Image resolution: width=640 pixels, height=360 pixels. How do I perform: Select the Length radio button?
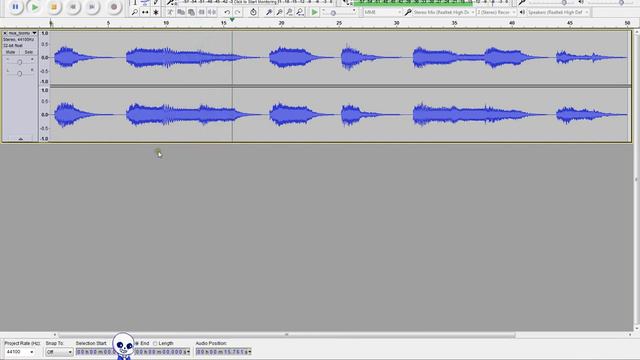[x=155, y=343]
